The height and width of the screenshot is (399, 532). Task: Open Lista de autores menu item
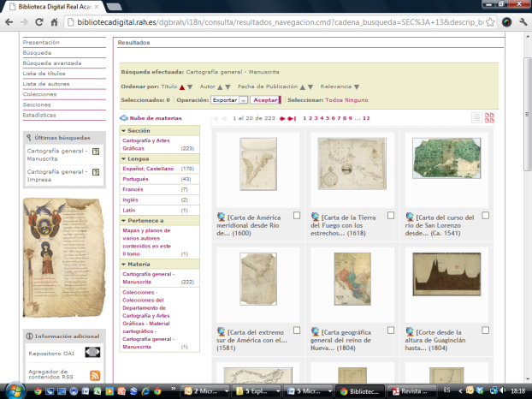click(x=46, y=84)
